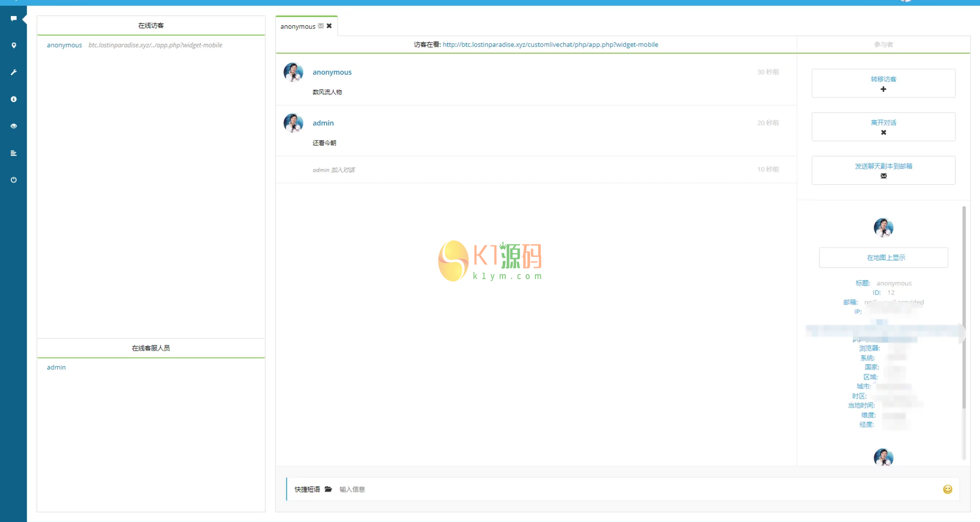The width and height of the screenshot is (980, 522).
Task: Click the anonymous sender name in chat
Action: point(332,72)
